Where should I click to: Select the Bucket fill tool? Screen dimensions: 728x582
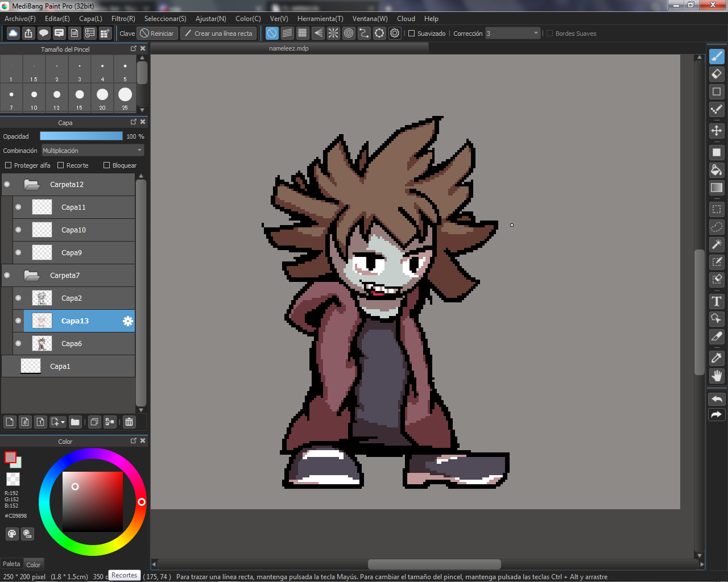(717, 170)
